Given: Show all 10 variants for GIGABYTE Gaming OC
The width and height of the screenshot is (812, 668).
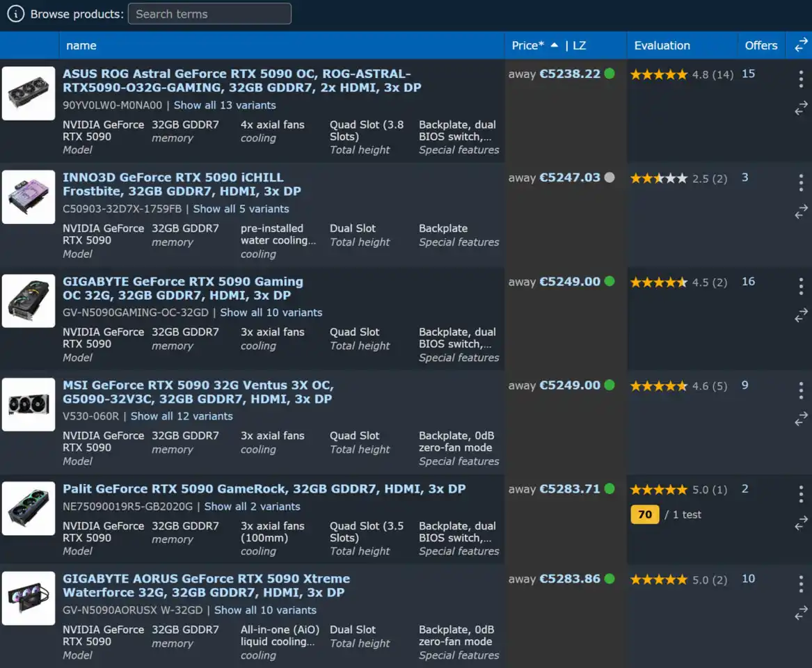Looking at the screenshot, I should pyautogui.click(x=271, y=312).
